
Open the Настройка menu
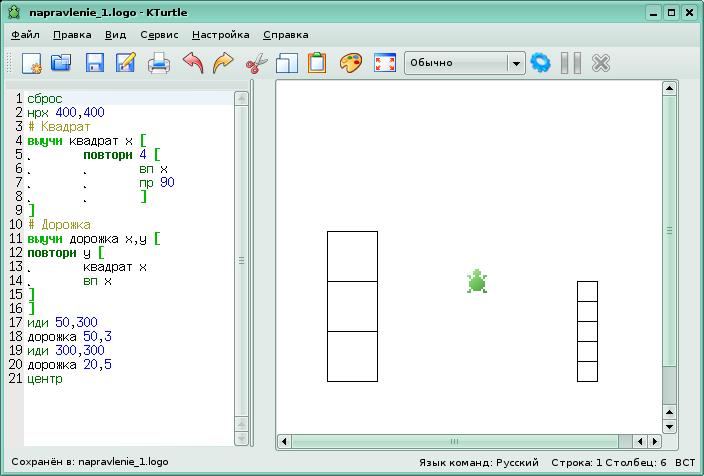click(220, 34)
